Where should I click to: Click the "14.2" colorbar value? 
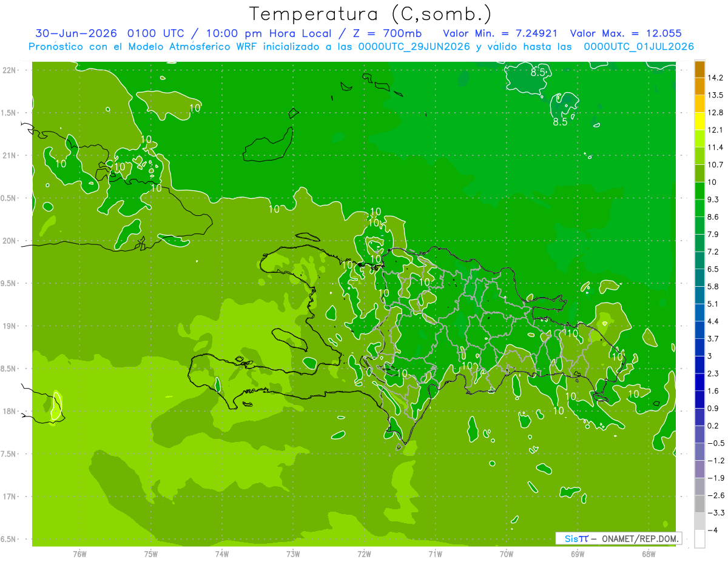tap(715, 78)
